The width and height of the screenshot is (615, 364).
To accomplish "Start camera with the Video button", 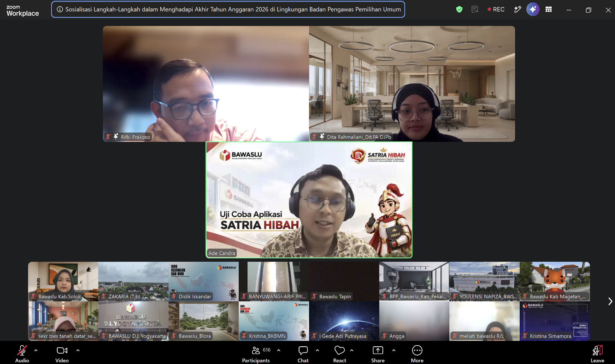I will (x=62, y=354).
